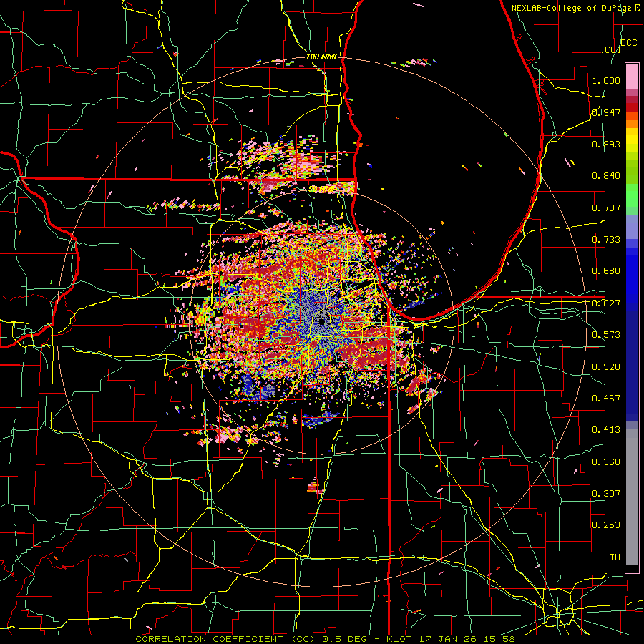Click the 0.467 legend value
The image size is (644, 644).
click(606, 399)
